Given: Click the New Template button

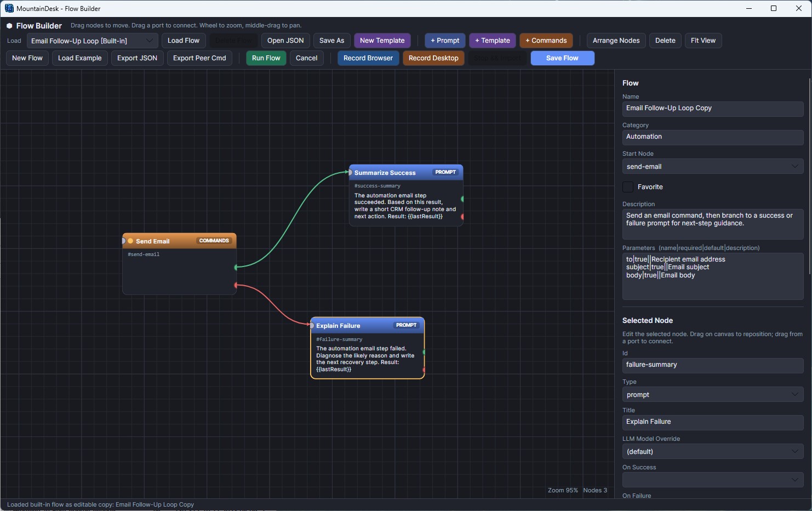Looking at the screenshot, I should pyautogui.click(x=382, y=41).
